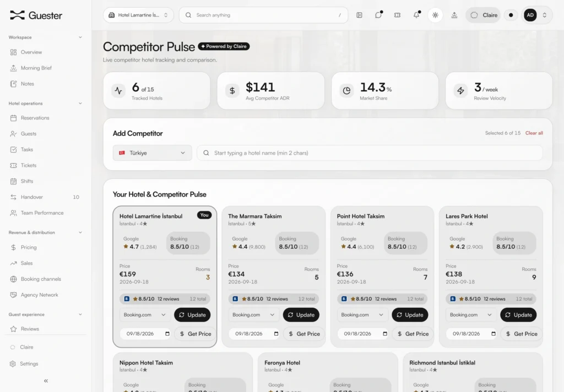Open calendar picker on Hotel Lamartine date field
Screen dimensions: 564x392
167,334
